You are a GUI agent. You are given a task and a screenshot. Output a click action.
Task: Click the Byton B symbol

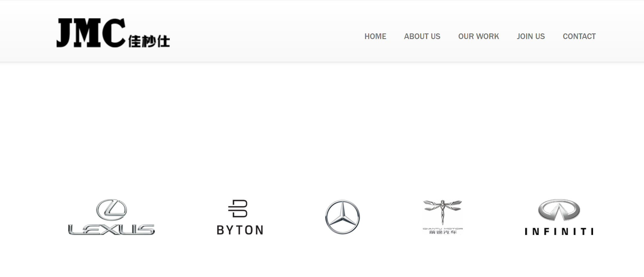[238, 208]
